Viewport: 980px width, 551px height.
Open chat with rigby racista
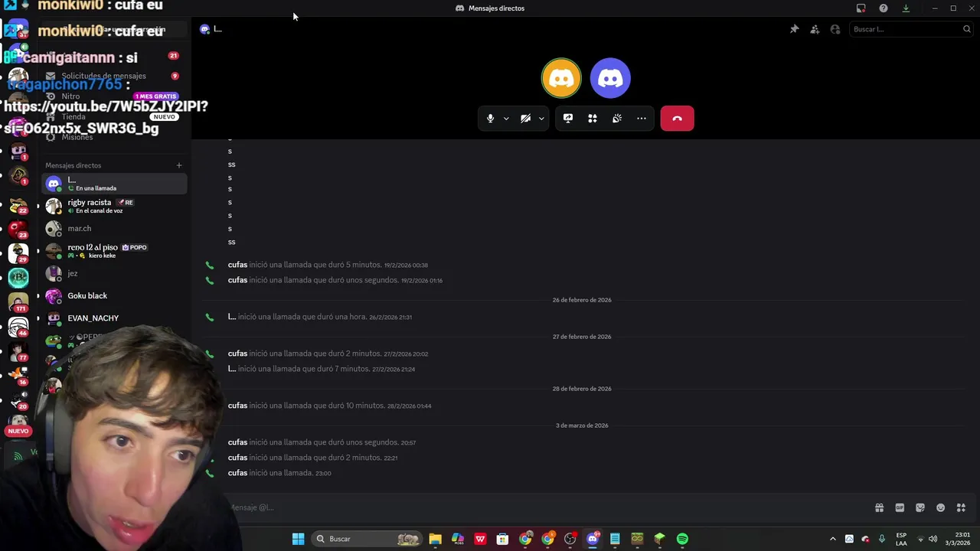(115, 206)
